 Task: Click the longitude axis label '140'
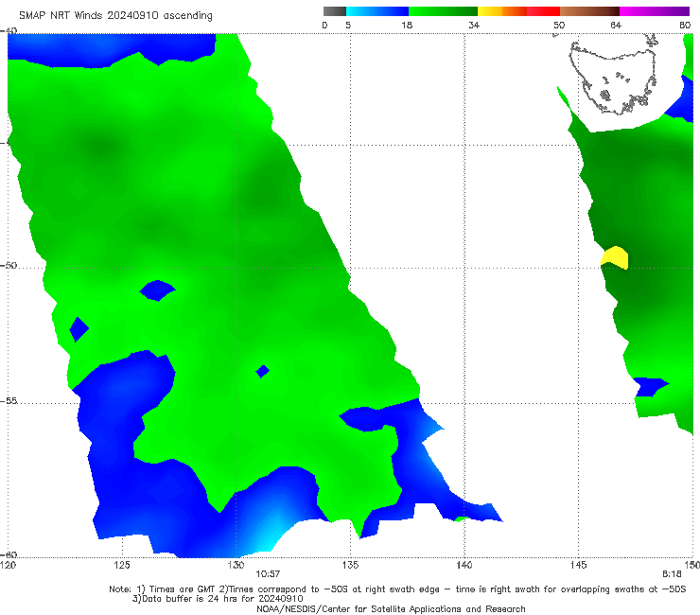pos(464,566)
